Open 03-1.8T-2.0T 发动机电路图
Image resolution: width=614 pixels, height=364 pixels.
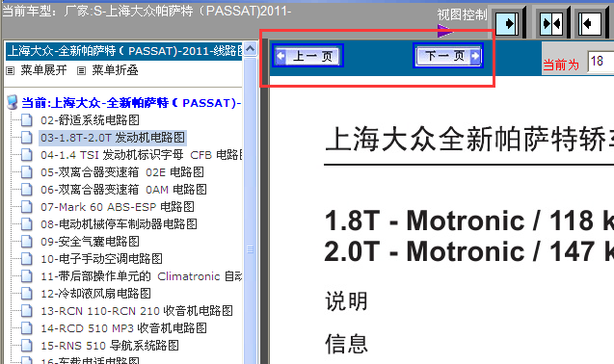pos(113,138)
